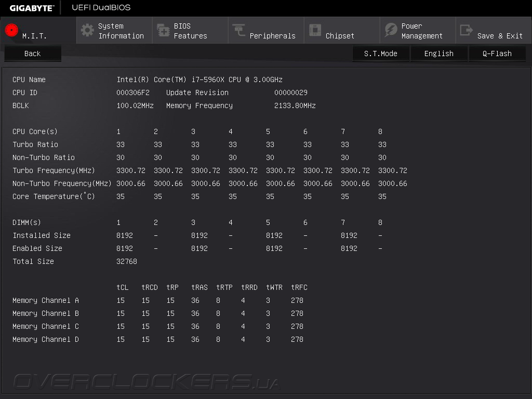This screenshot has height=399, width=532.
Task: Select the CPU Name label
Action: 29,79
